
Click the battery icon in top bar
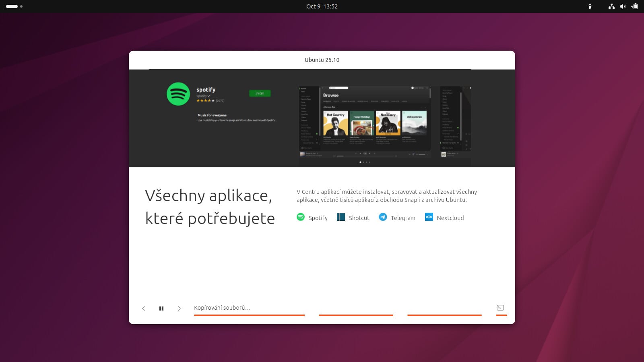click(634, 6)
